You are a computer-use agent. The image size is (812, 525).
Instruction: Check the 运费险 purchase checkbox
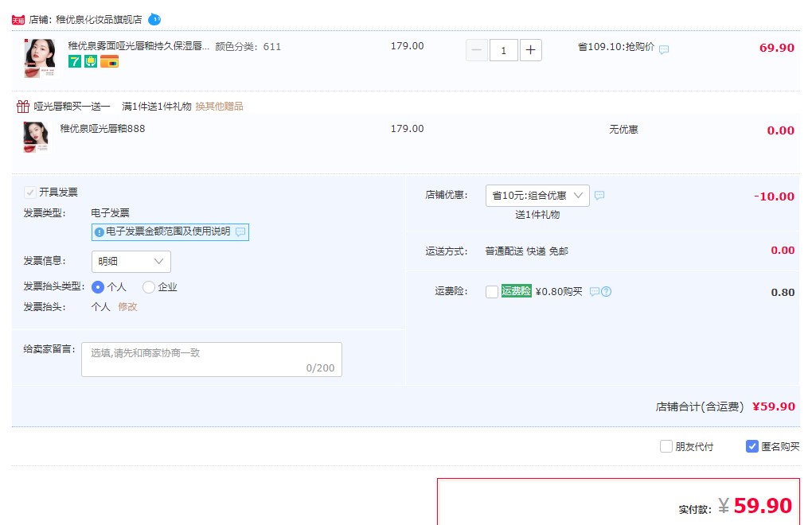492,292
